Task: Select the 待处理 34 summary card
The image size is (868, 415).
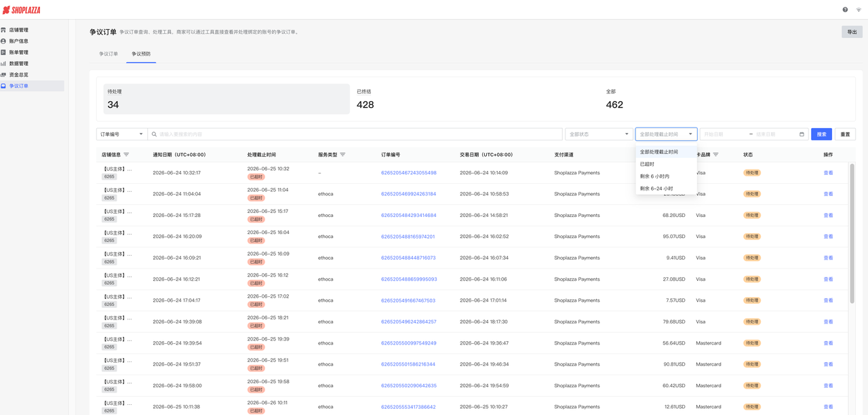Action: point(226,99)
